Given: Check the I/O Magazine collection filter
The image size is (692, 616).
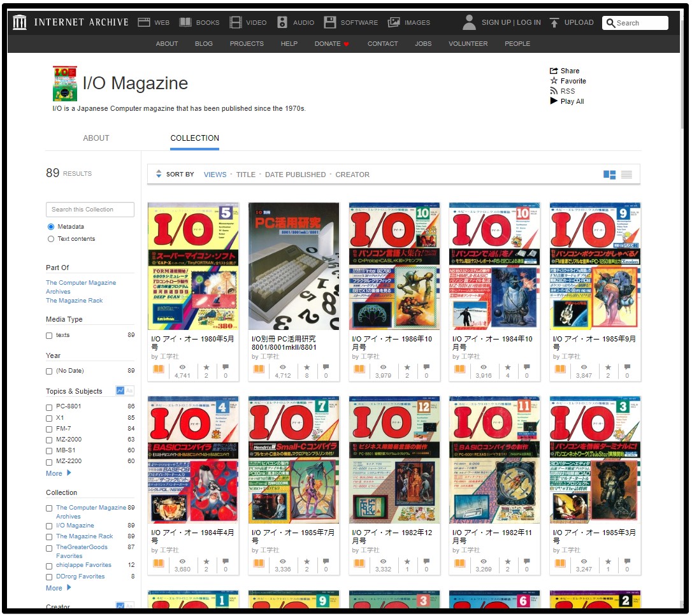Looking at the screenshot, I should pyautogui.click(x=49, y=526).
